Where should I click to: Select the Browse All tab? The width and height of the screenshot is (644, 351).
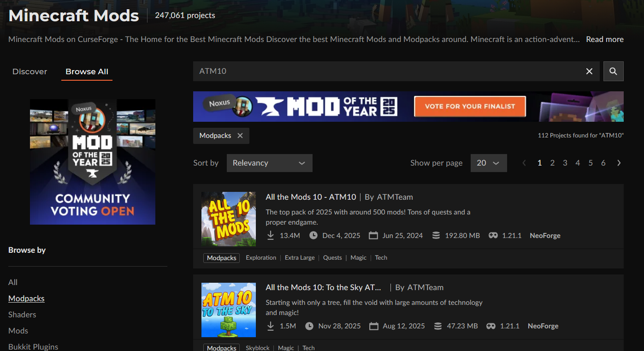(87, 71)
